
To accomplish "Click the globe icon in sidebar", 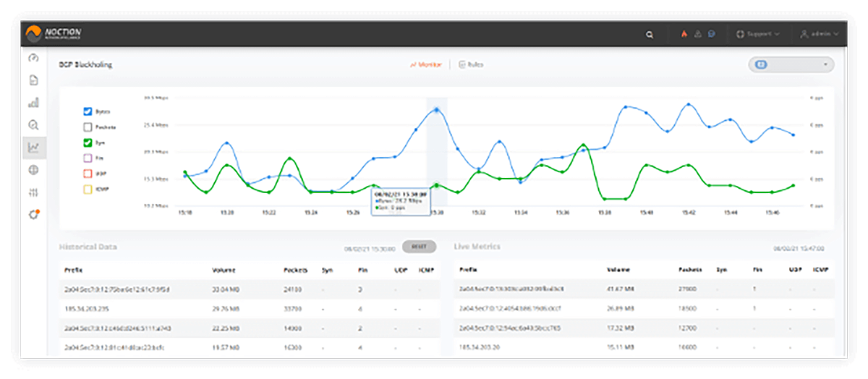I will [33, 170].
